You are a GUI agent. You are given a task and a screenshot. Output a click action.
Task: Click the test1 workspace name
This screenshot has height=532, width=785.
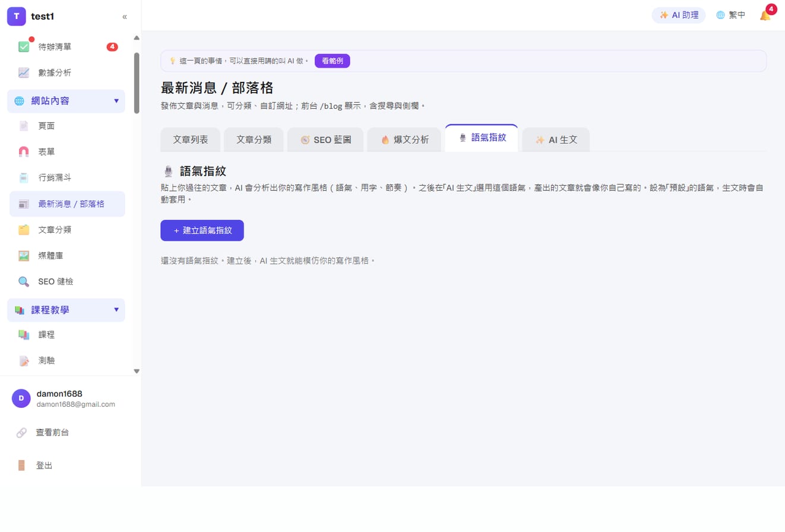pos(43,17)
